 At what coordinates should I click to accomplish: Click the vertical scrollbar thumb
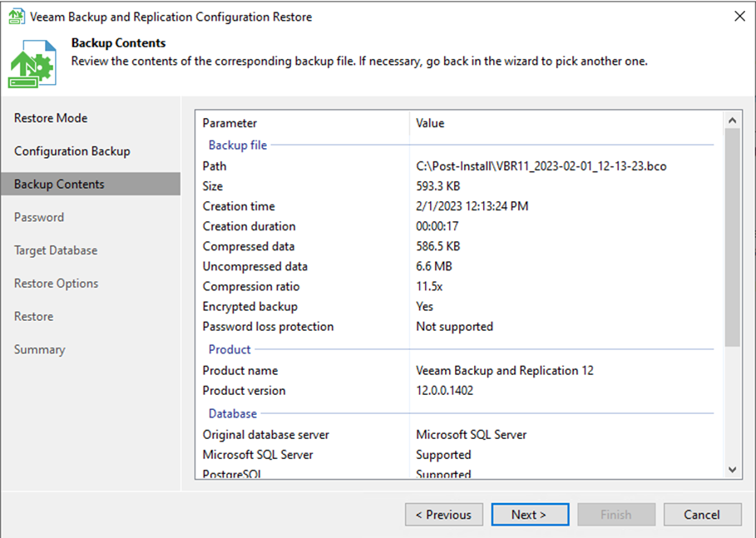pyautogui.click(x=733, y=237)
